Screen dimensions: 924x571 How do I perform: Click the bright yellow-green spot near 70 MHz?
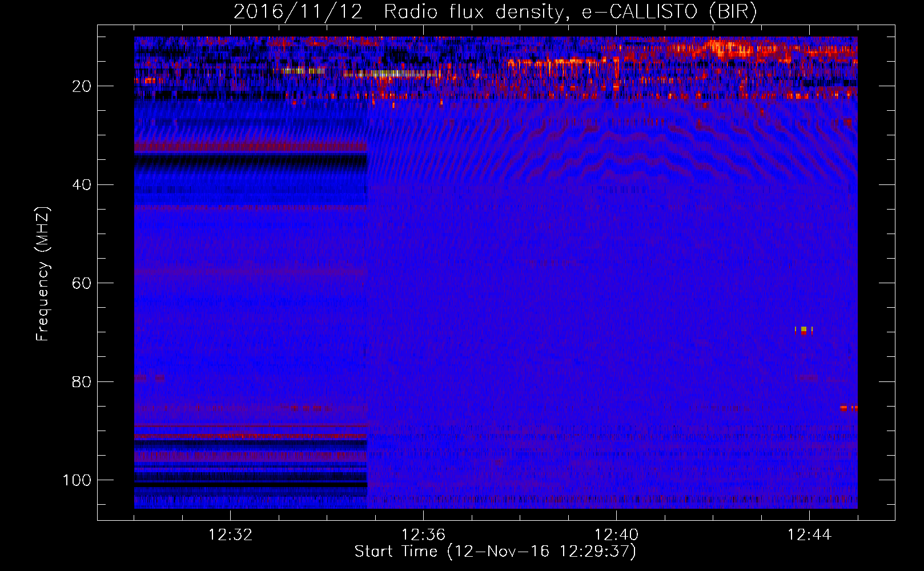(804, 329)
